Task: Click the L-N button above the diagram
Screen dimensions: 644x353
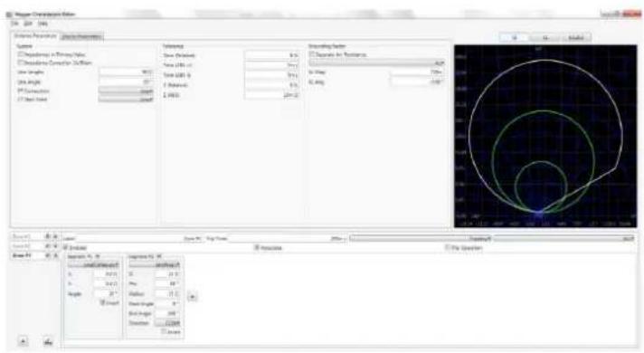Action: (514, 38)
